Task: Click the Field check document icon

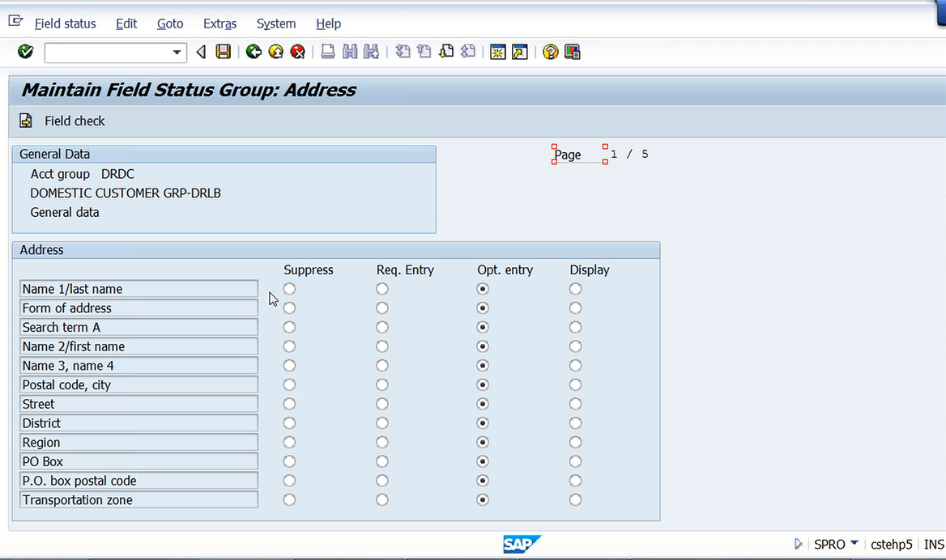Action: [x=25, y=121]
